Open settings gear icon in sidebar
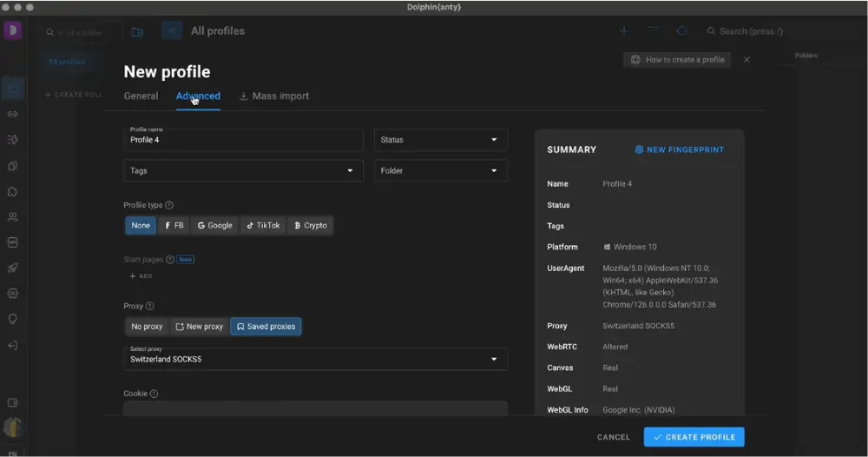The image size is (868, 457). tap(12, 294)
